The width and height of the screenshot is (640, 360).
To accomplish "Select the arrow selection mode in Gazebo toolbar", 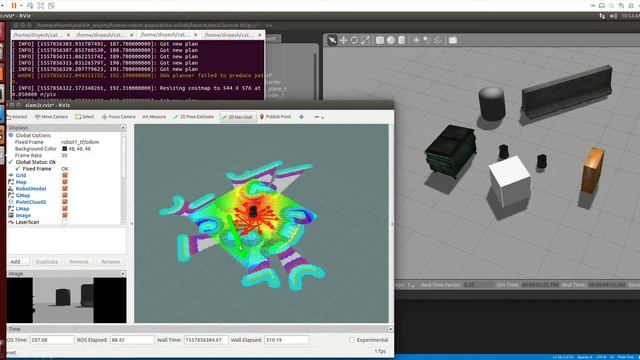I will click(x=332, y=40).
